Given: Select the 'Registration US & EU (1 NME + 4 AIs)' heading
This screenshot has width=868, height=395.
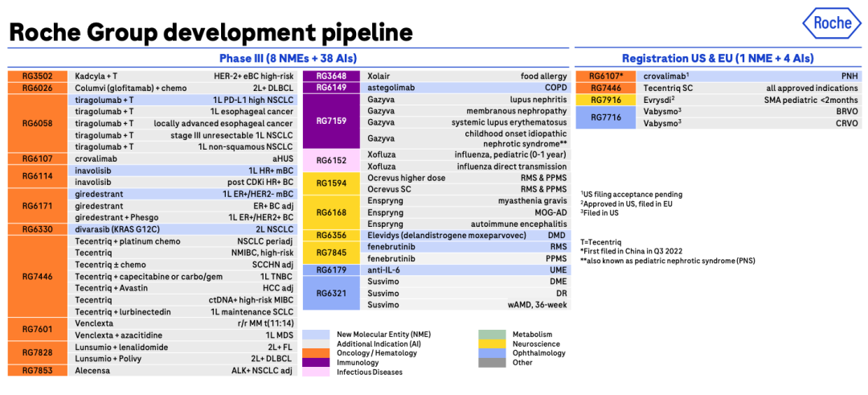Looking at the screenshot, I should click(x=718, y=58).
